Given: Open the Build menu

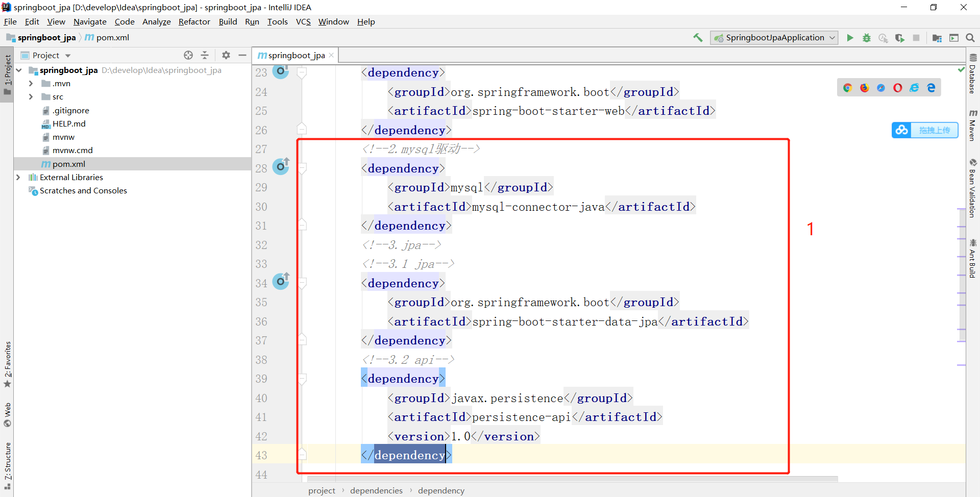Looking at the screenshot, I should click(228, 21).
